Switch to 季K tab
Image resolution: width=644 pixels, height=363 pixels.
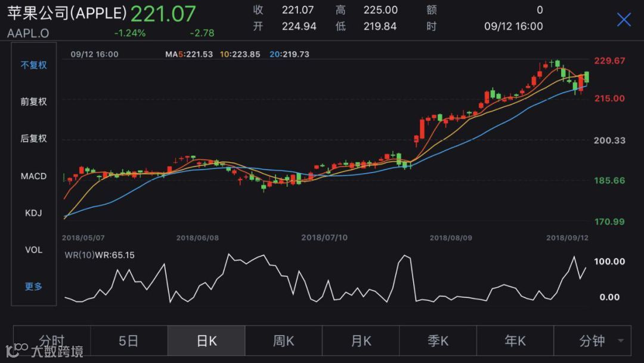tap(438, 340)
